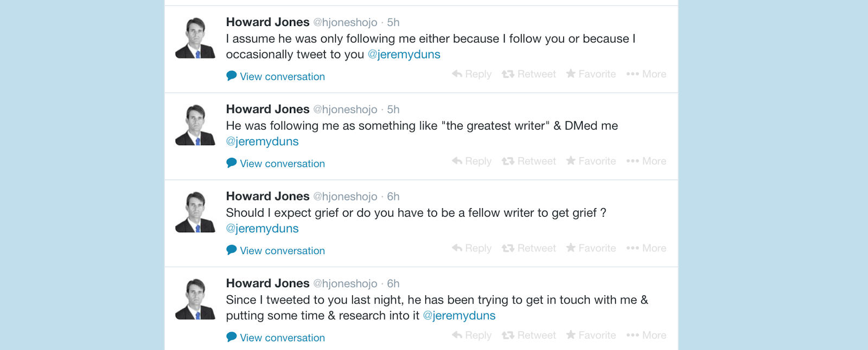Click reply arrow on "greatest writer" tweet
The width and height of the screenshot is (868, 350).
pyautogui.click(x=457, y=161)
